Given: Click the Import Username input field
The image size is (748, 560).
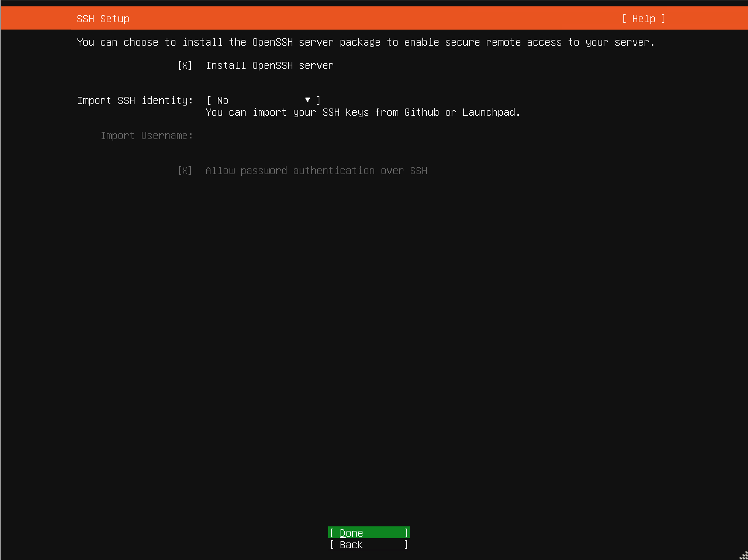Looking at the screenshot, I should (x=256, y=136).
